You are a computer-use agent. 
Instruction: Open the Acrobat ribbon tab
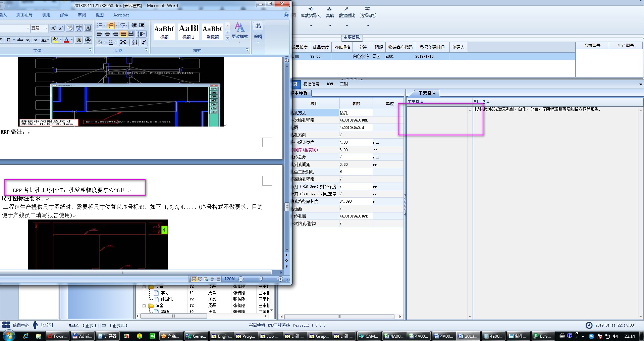click(121, 15)
